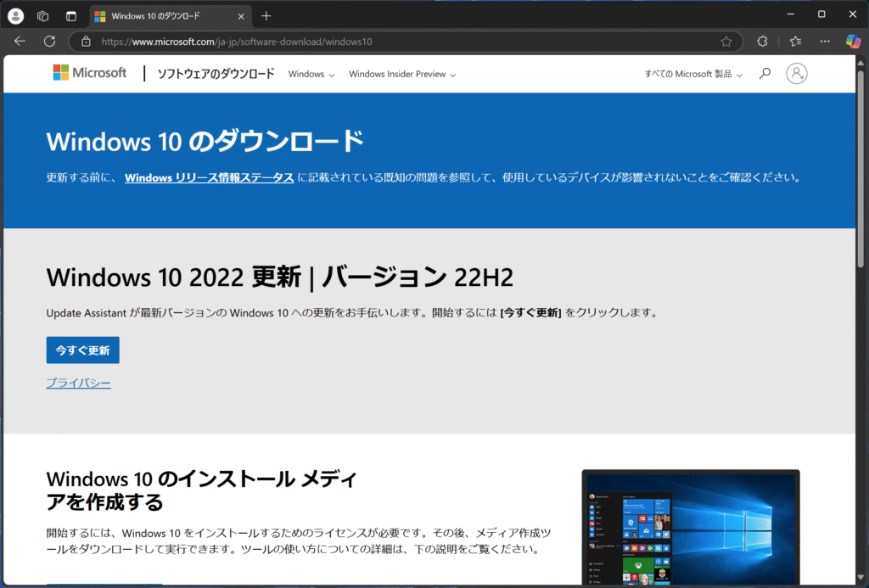Open the workspaces icon in title bar

[43, 16]
